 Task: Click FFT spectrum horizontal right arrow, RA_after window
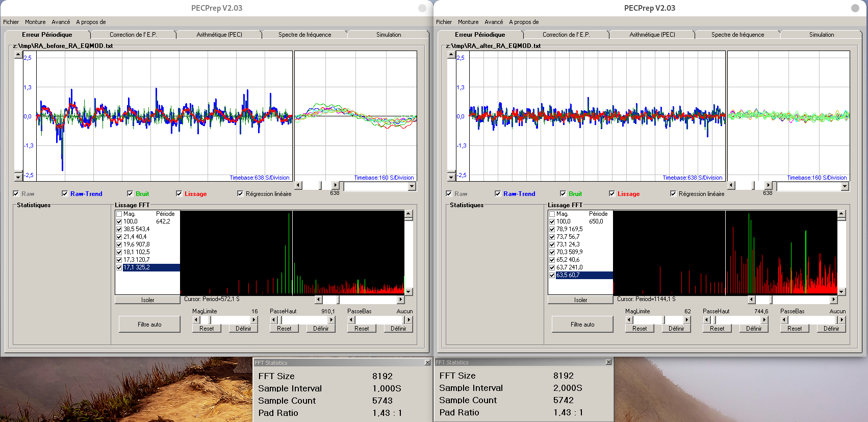pyautogui.click(x=833, y=300)
